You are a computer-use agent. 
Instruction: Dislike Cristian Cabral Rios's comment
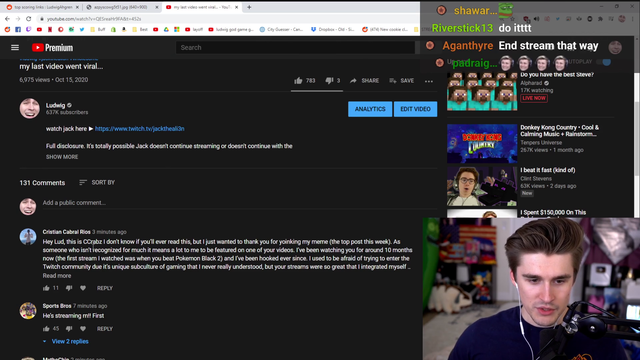69,288
